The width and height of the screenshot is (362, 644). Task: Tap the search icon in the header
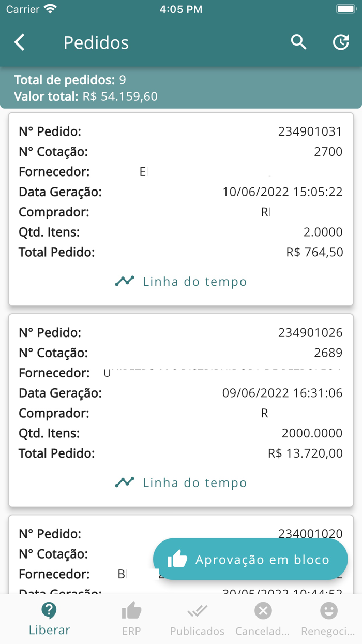tap(298, 42)
